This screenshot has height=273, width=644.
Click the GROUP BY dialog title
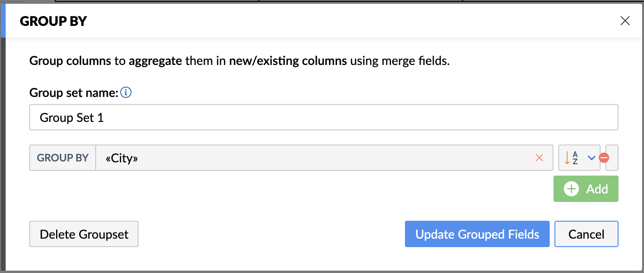pyautogui.click(x=54, y=21)
